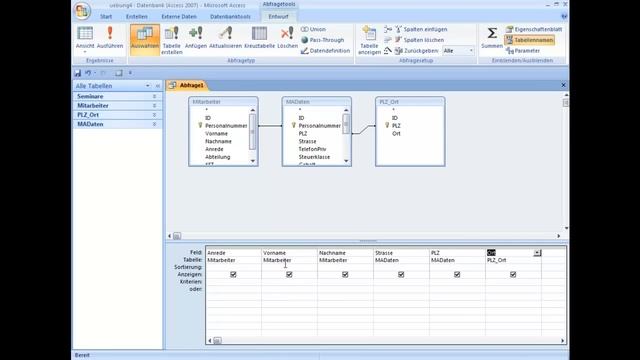Select the Abfrage1 document tab
This screenshot has height=360, width=640.
187,85
